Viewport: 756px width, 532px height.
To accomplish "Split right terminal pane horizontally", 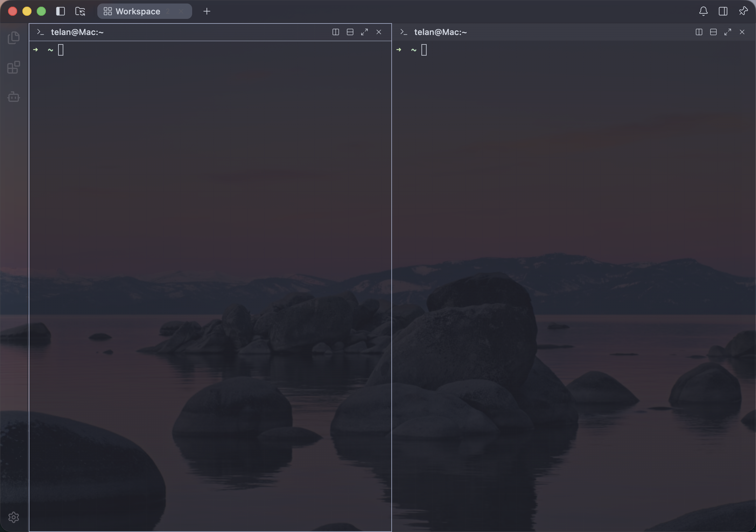I will [x=713, y=32].
